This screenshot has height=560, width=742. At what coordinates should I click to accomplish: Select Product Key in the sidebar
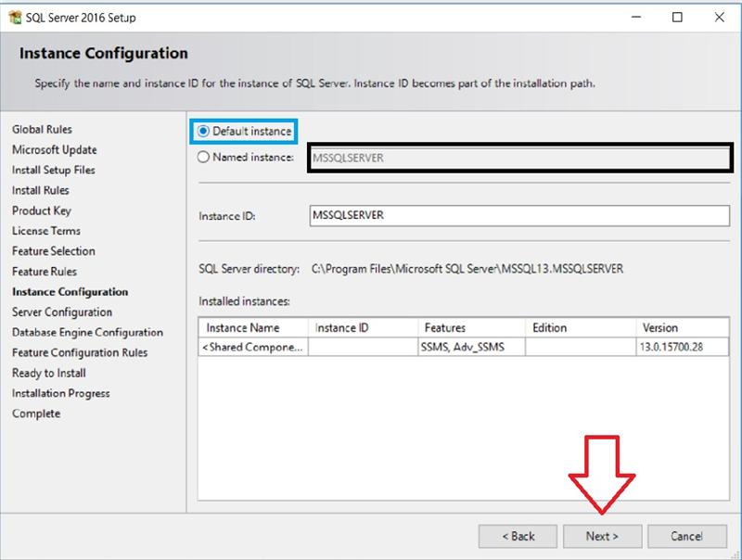tap(42, 211)
